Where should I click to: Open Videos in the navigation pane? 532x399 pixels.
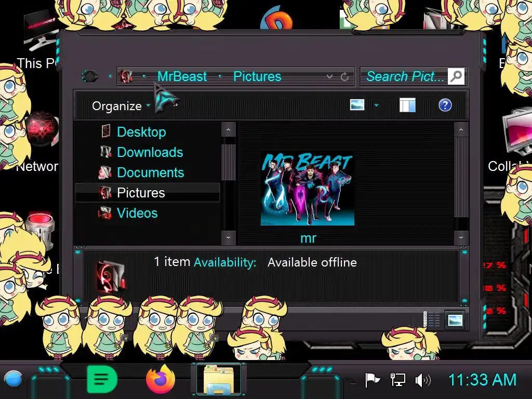tap(137, 212)
